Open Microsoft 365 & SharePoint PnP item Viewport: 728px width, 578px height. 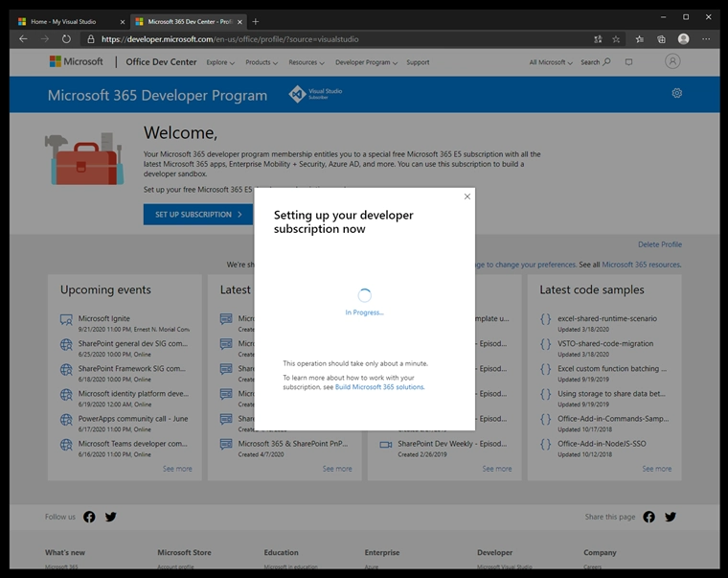coord(293,444)
